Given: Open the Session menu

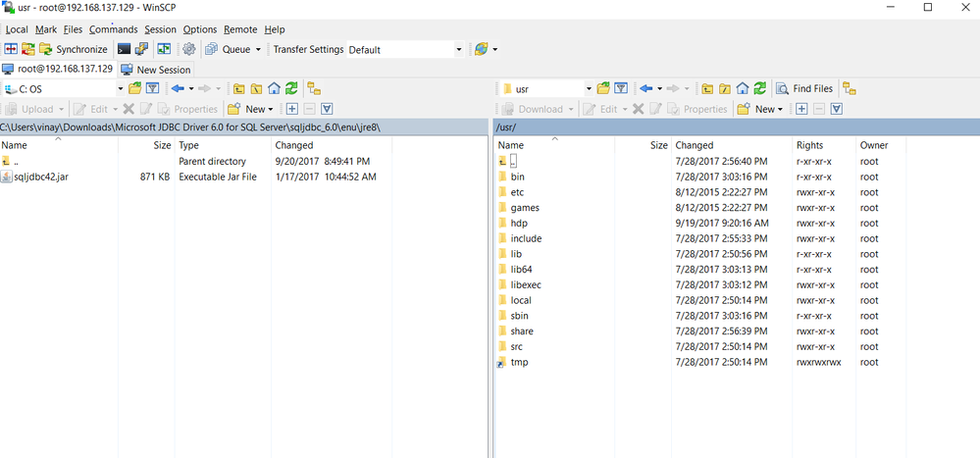Looking at the screenshot, I should (x=160, y=29).
